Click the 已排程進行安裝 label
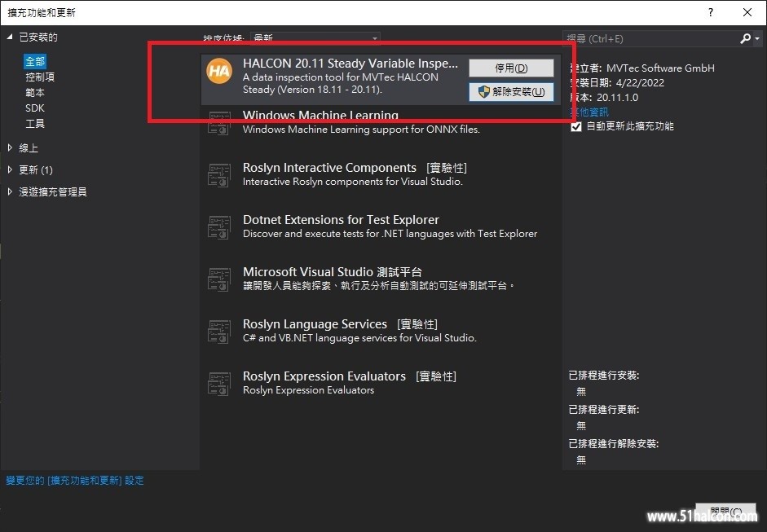 point(604,376)
